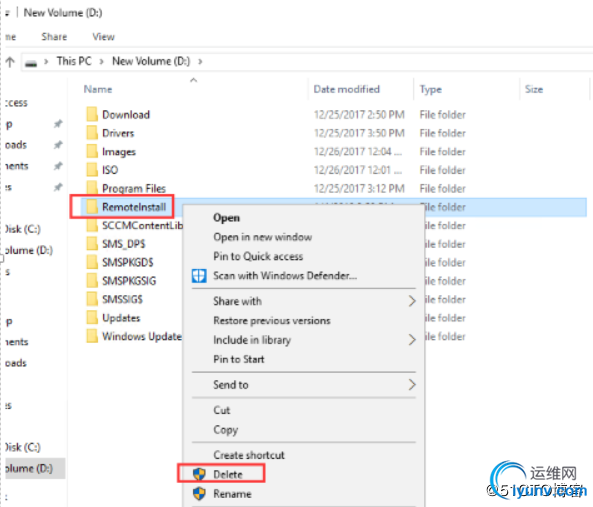Select the Images folder name
The height and width of the screenshot is (507, 593).
[119, 152]
